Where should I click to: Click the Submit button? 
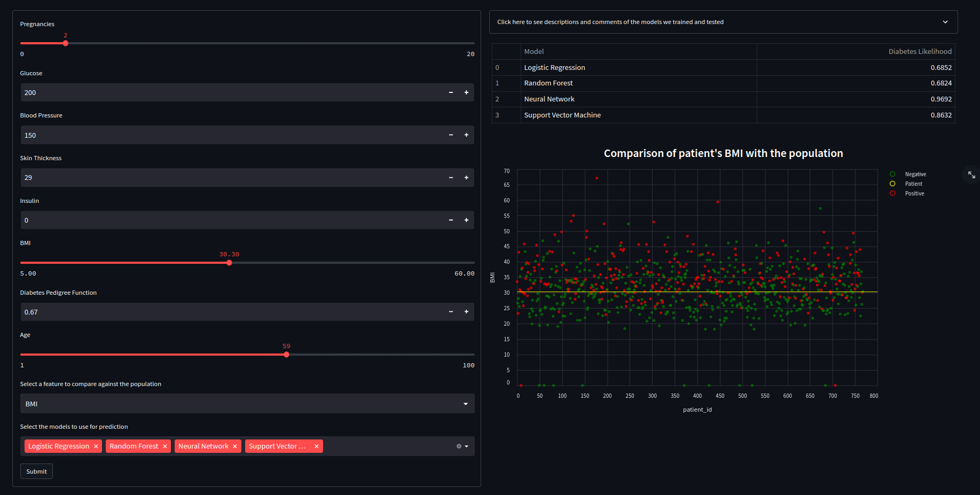(x=36, y=472)
